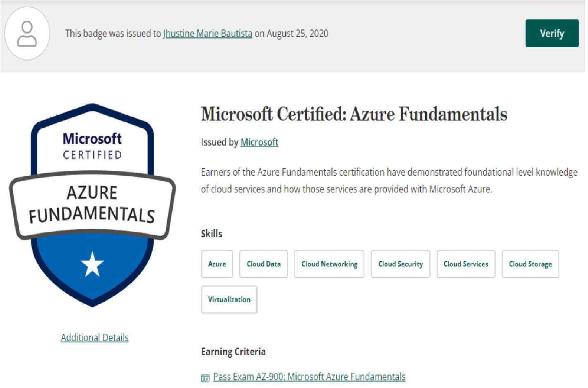
Task: Click the Verify button
Action: [x=552, y=33]
